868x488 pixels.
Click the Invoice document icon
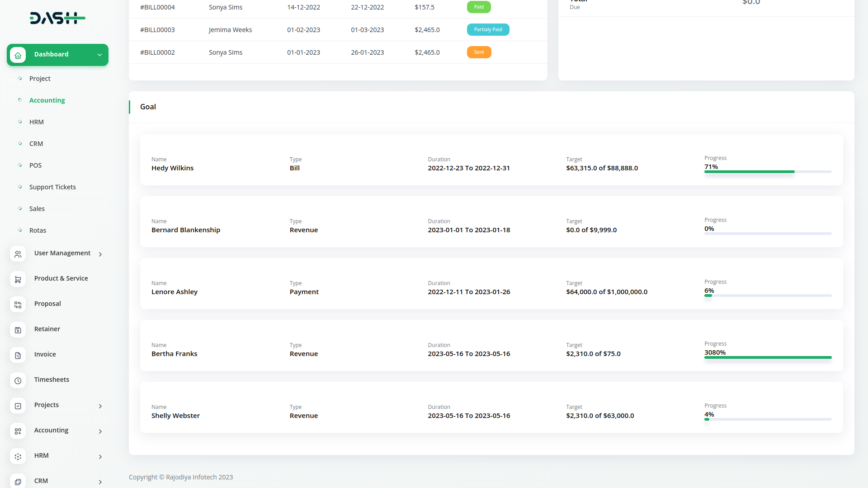18,356
